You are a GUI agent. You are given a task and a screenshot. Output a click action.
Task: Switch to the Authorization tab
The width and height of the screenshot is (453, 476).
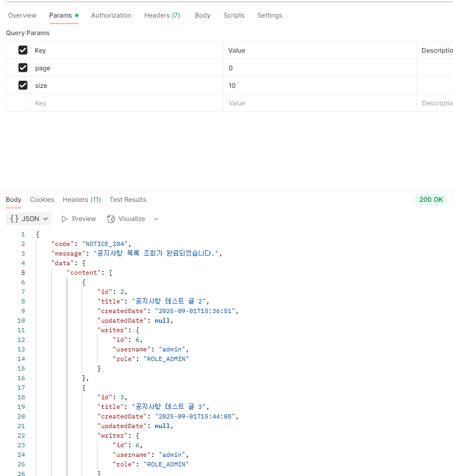pyautogui.click(x=111, y=15)
